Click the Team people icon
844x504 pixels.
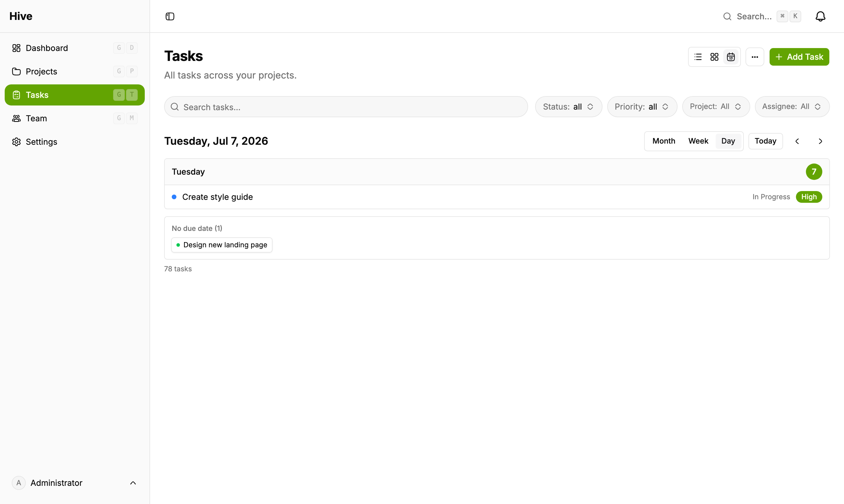click(16, 118)
